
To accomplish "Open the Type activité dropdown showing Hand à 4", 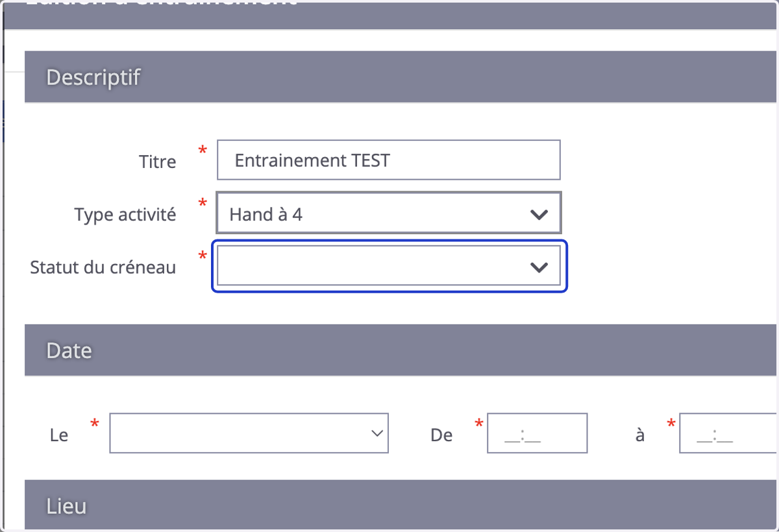I will tap(388, 212).
